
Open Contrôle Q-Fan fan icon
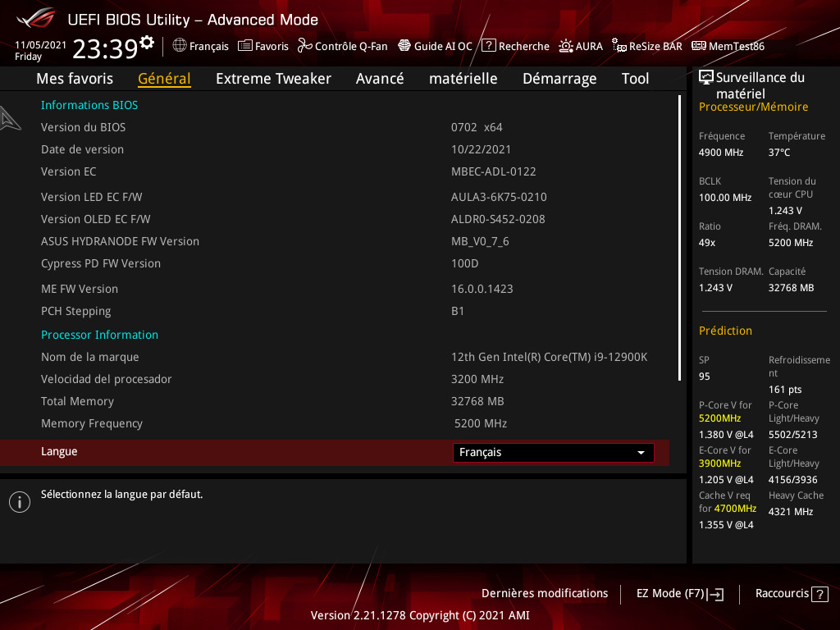[305, 46]
